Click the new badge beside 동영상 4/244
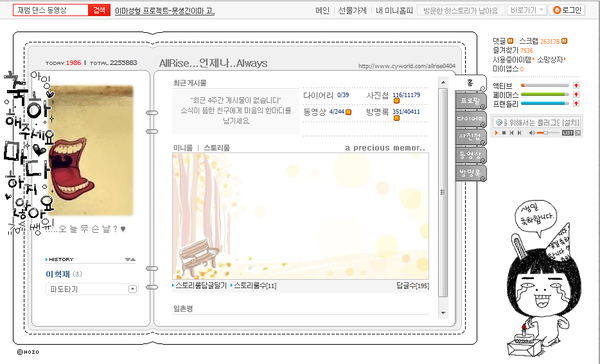Screen dimensions: 600x364 coord(348,112)
